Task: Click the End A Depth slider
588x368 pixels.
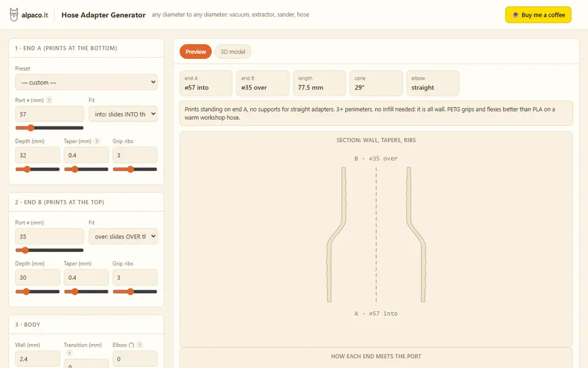Action: pos(37,169)
